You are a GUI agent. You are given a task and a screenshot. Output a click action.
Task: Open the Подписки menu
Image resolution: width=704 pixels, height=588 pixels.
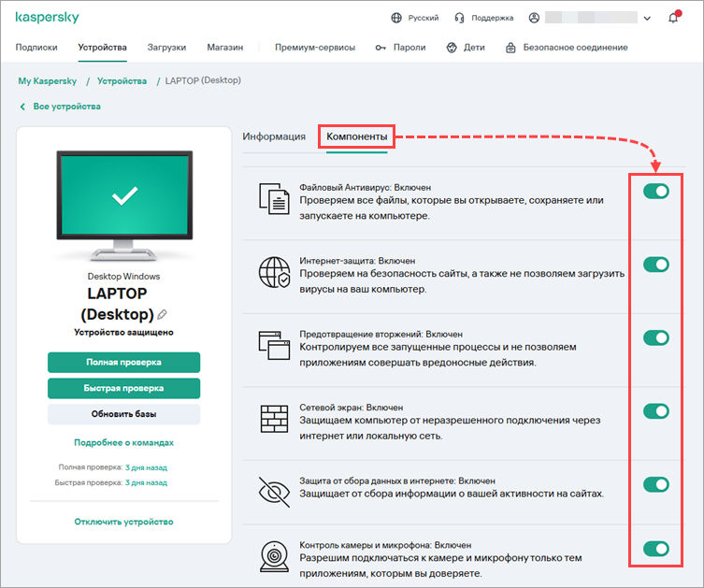tap(36, 47)
